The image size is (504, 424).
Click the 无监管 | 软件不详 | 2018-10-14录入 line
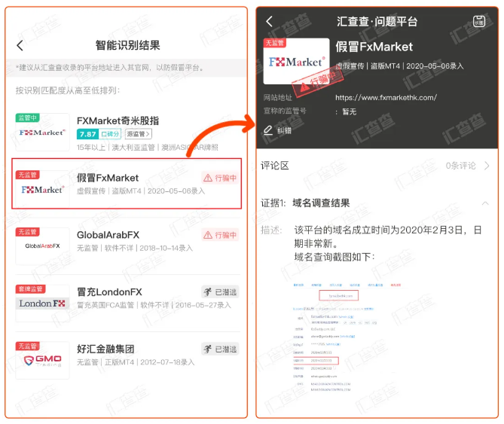tap(135, 249)
